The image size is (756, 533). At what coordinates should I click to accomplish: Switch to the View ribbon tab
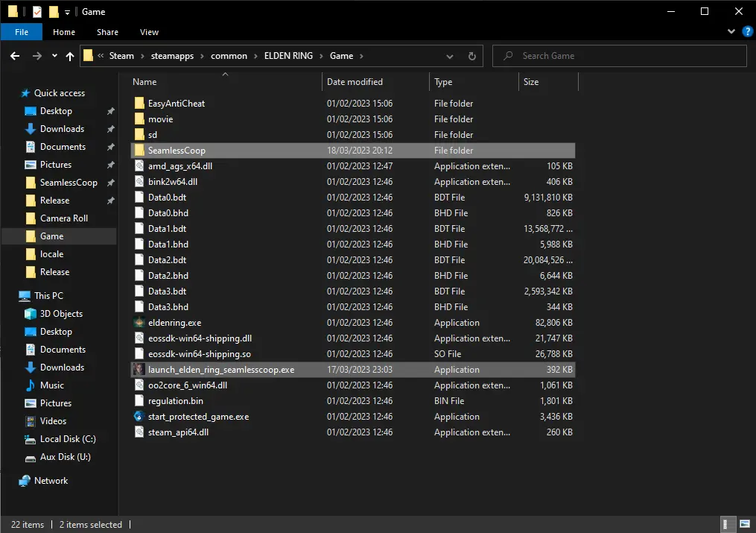click(x=149, y=32)
